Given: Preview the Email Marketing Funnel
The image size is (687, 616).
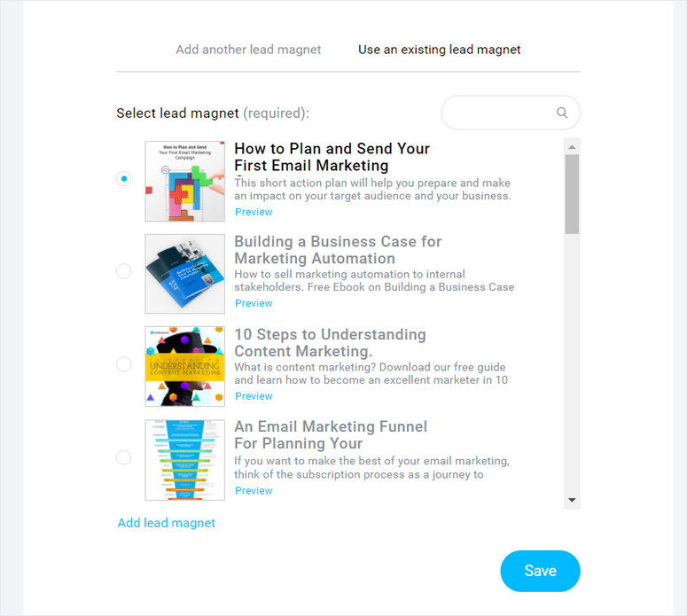Looking at the screenshot, I should tap(254, 491).
